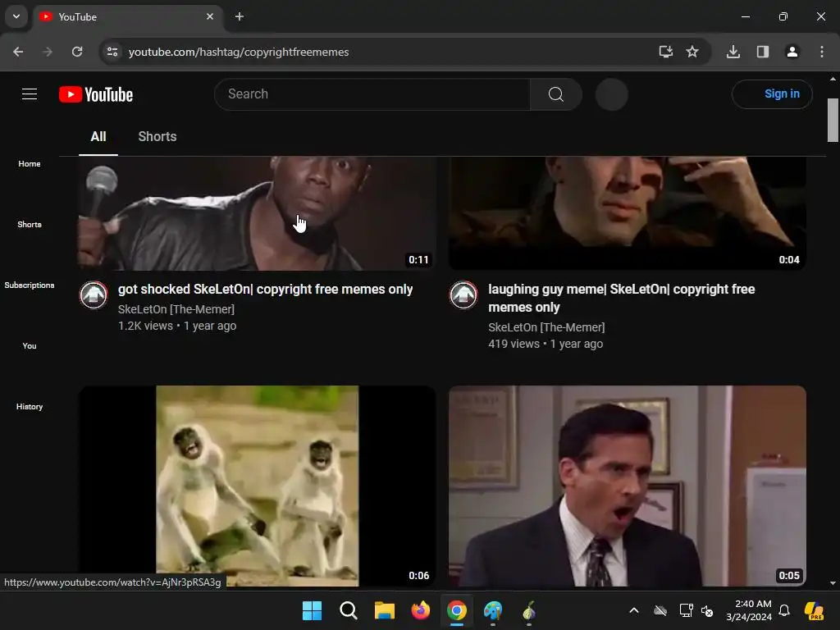Click the browser forward arrow

(x=48, y=52)
